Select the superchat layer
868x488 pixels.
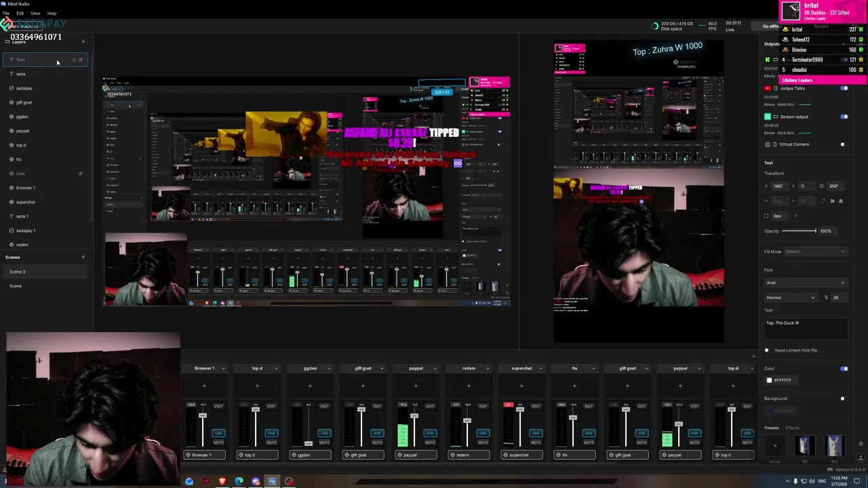click(44, 202)
